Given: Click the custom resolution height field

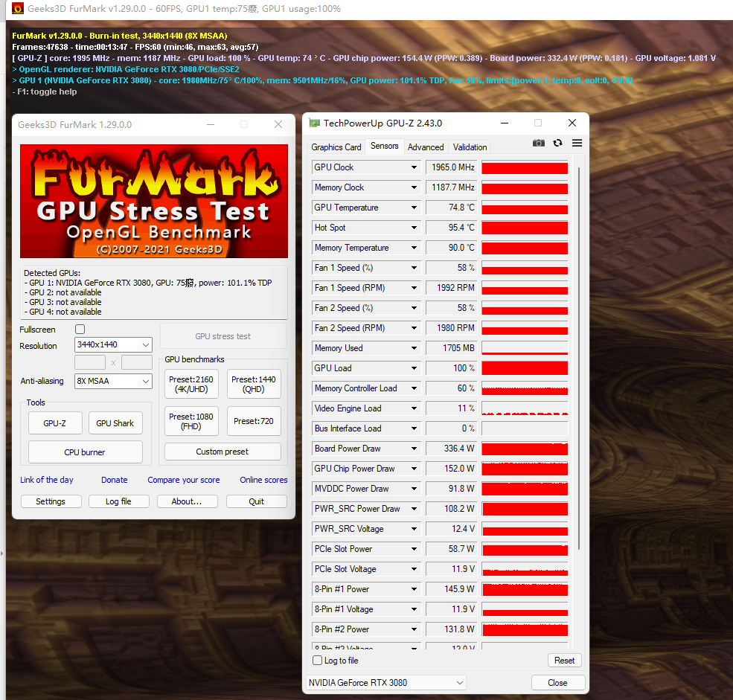Looking at the screenshot, I should (137, 362).
